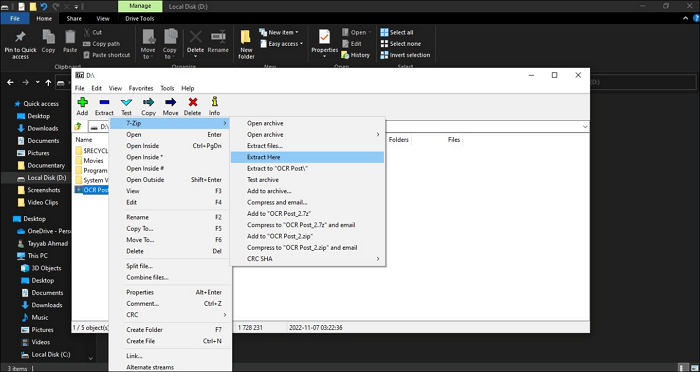Click the Name column header
Image resolution: width=700 pixels, height=372 pixels.
point(84,140)
